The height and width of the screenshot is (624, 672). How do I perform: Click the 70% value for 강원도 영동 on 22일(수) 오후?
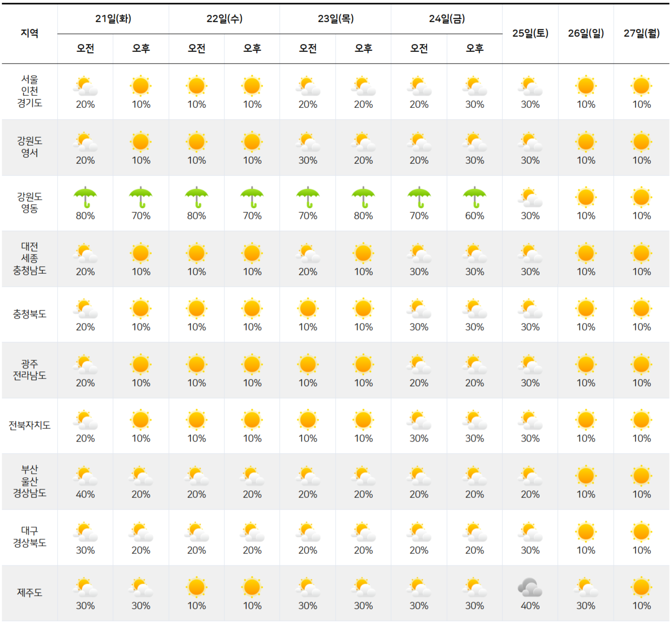pyautogui.click(x=252, y=216)
